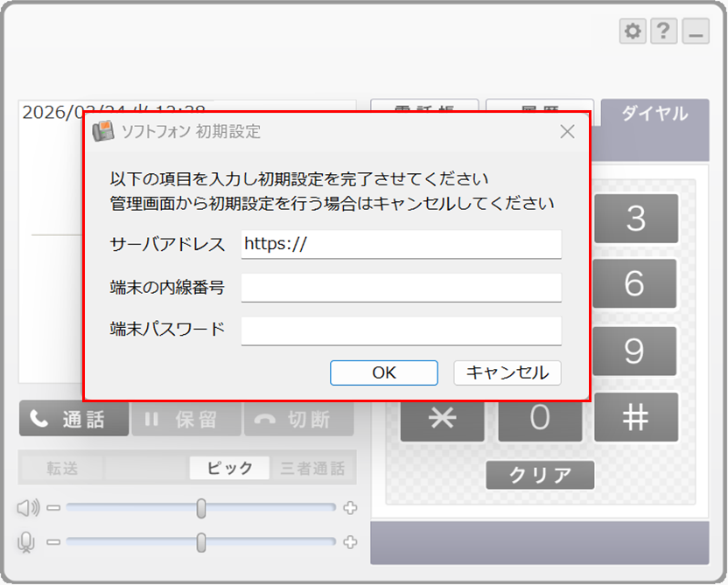Minimize the softphone window

[696, 31]
